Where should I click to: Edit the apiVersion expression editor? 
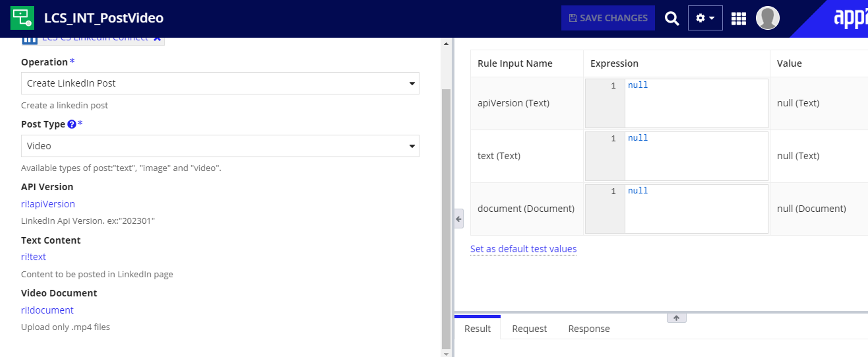[696, 104]
